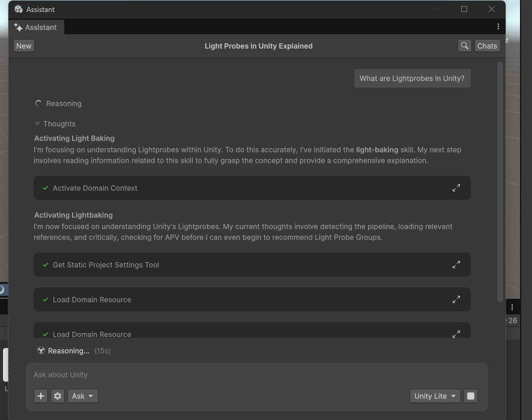Image resolution: width=532 pixels, height=420 pixels.
Task: Click the Reasoning spinner label
Action: click(x=64, y=104)
